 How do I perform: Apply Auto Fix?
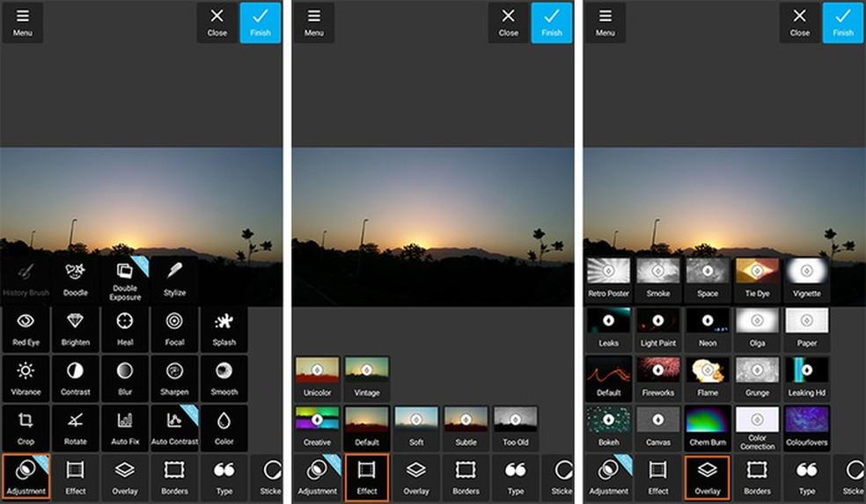pos(125,428)
